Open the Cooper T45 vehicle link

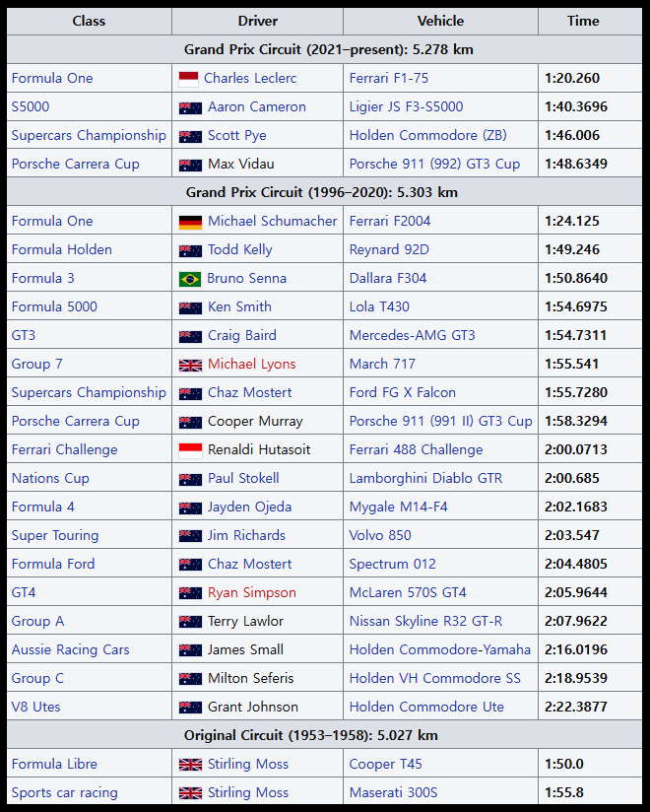(x=385, y=764)
